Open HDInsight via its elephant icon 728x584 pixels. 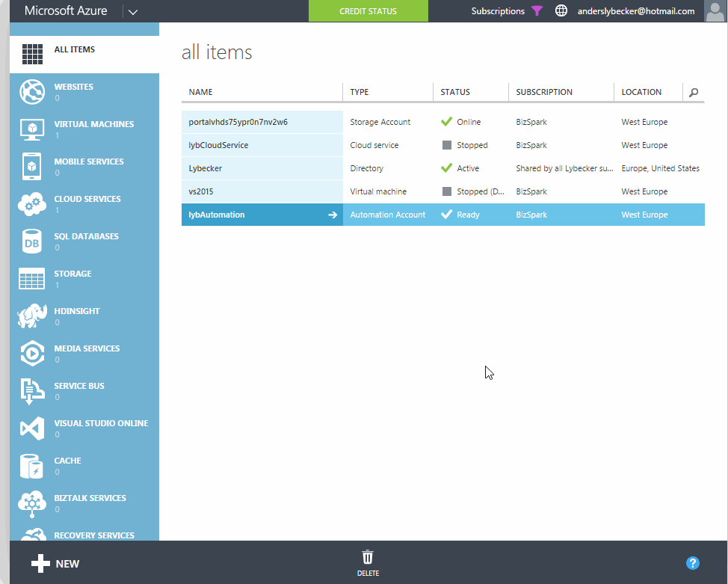[x=32, y=316]
